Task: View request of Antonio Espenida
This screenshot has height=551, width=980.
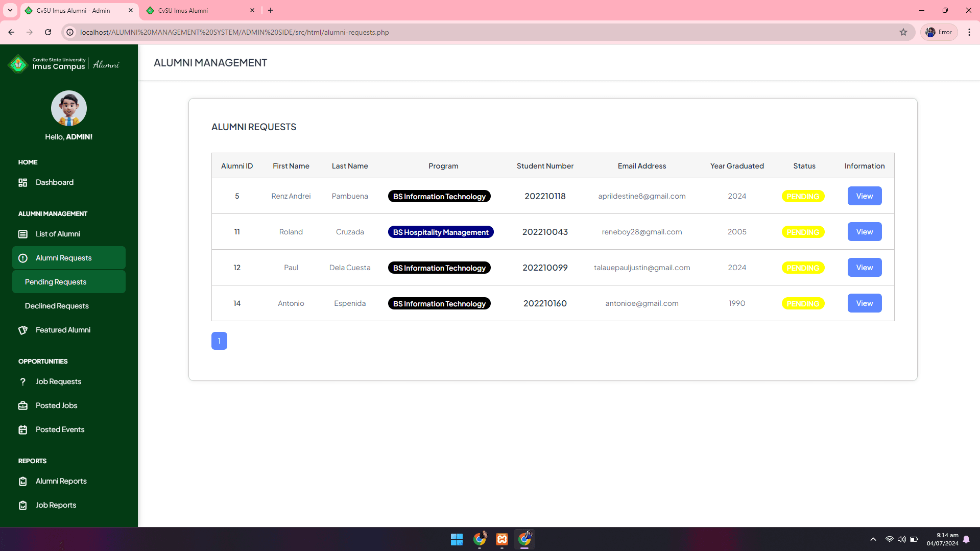Action: [865, 303]
